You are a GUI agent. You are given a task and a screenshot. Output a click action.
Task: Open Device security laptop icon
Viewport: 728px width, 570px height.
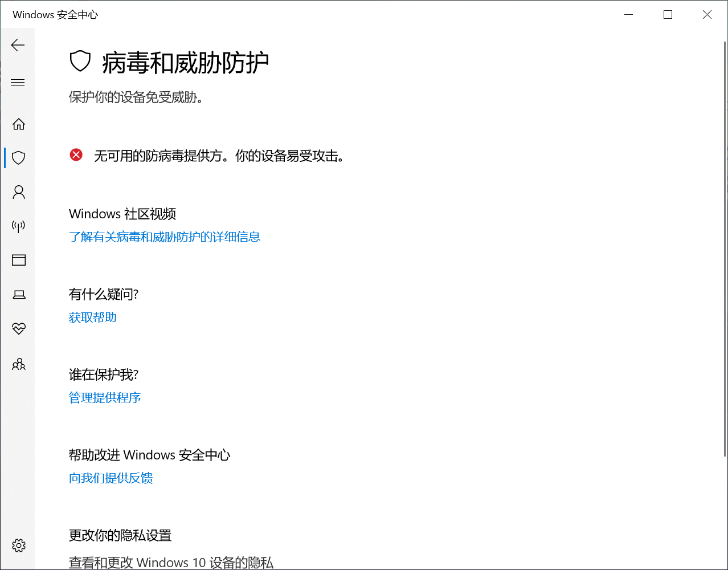pos(19,295)
